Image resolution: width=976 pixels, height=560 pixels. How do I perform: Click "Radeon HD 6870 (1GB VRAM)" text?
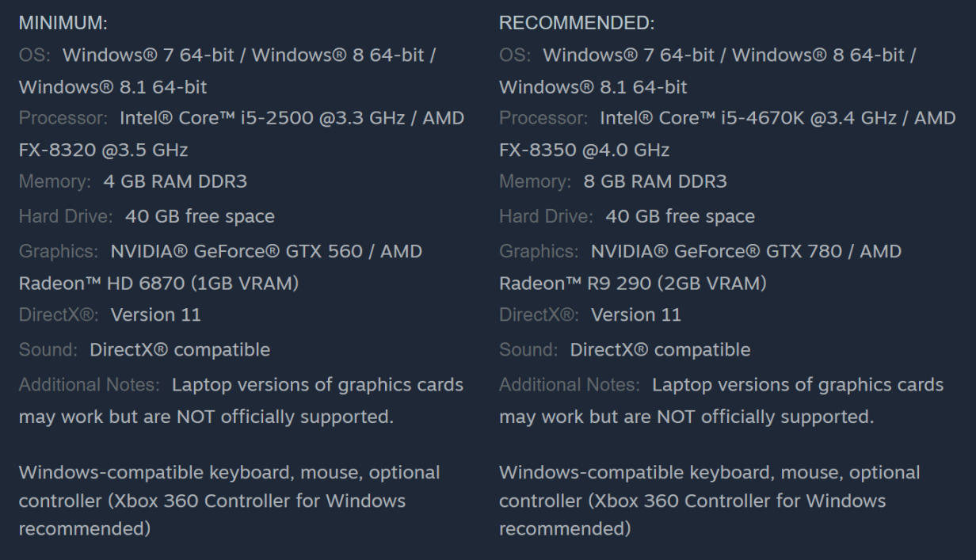pyautogui.click(x=158, y=284)
